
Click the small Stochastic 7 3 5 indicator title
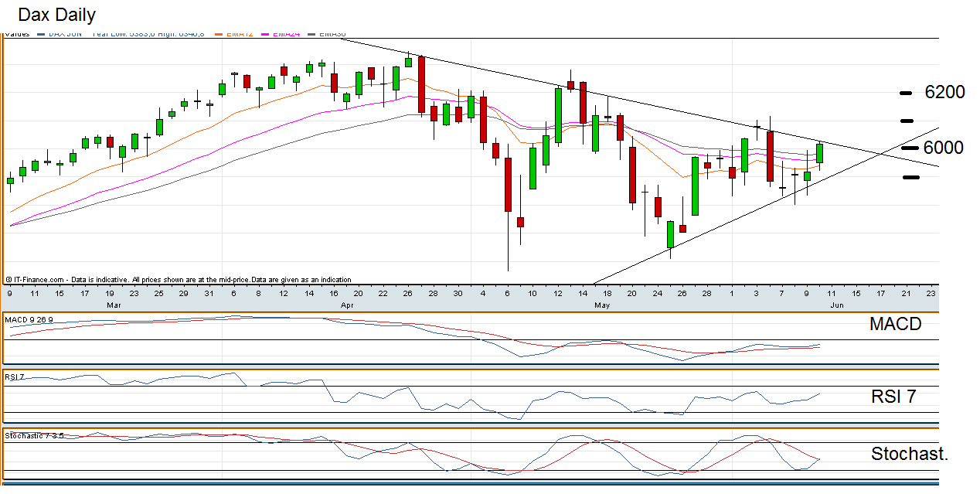[x=34, y=436]
